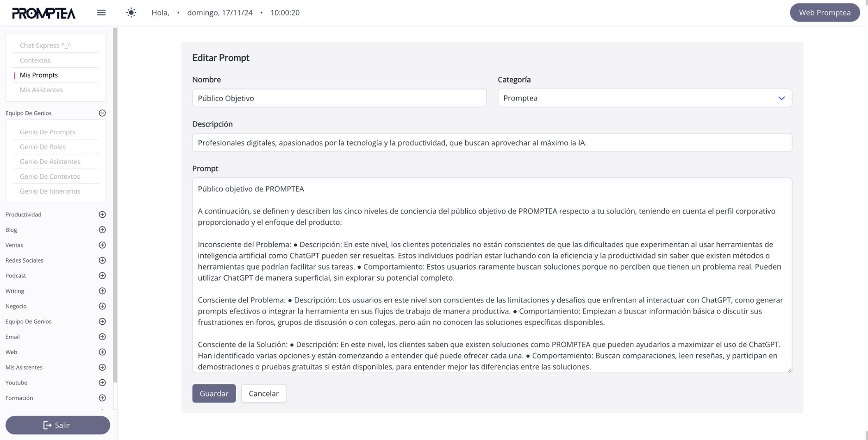The height and width of the screenshot is (440, 868).
Task: Open Genio De Prompts
Action: click(x=47, y=132)
